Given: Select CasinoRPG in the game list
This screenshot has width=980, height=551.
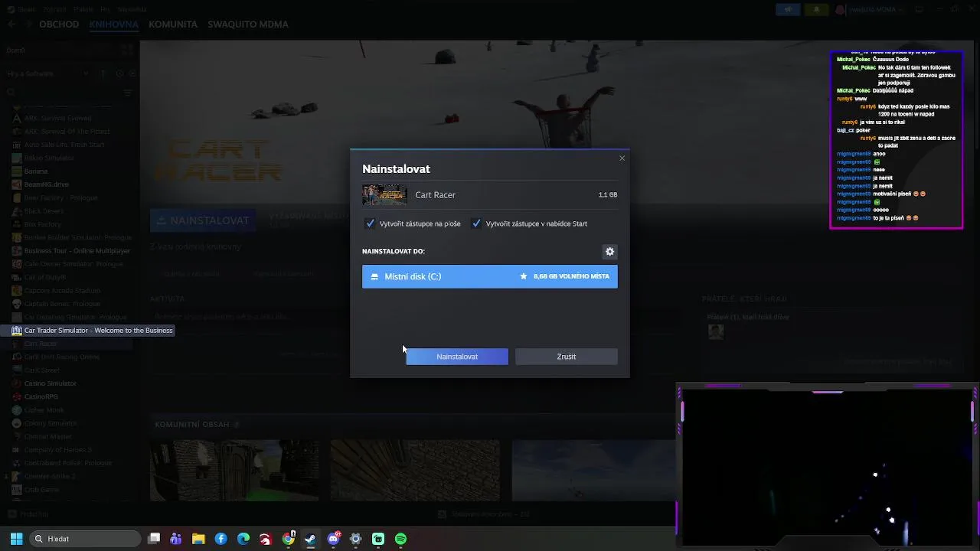Looking at the screenshot, I should click(41, 396).
